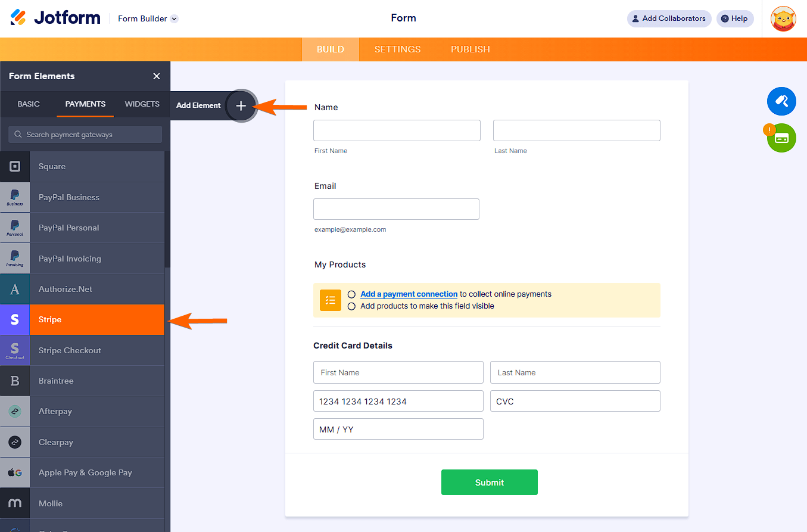Click the green Submit button

pyautogui.click(x=490, y=483)
